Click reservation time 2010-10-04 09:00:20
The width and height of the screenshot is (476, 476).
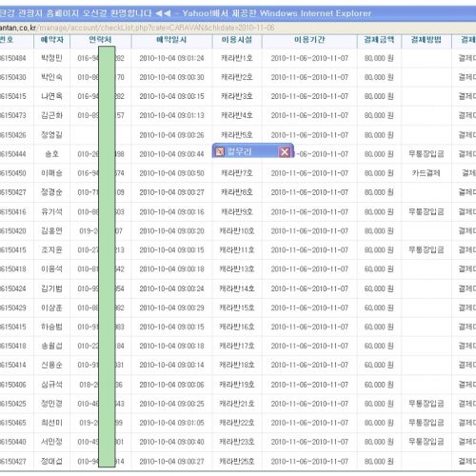tap(171, 231)
